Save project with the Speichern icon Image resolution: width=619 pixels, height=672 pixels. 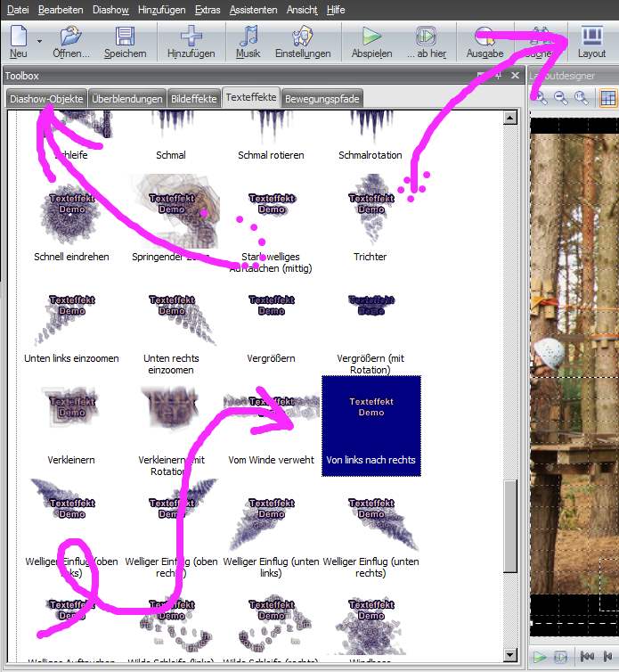point(125,37)
